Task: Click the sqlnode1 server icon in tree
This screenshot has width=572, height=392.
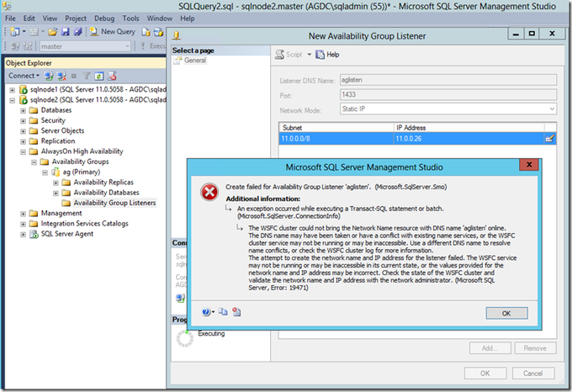Action: pos(24,89)
